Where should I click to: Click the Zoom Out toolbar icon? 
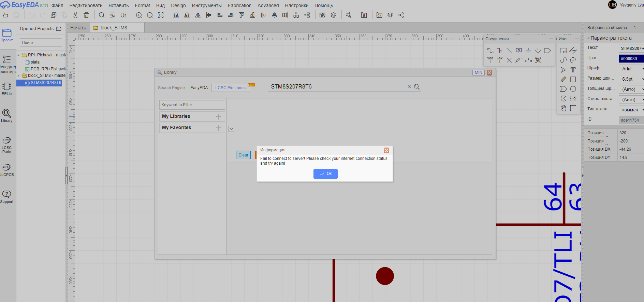(150, 15)
